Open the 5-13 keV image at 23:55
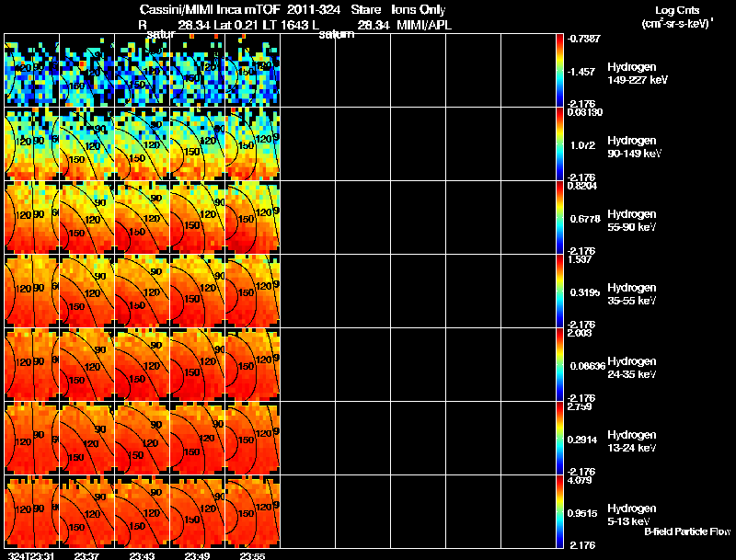The height and width of the screenshot is (560, 736). (x=252, y=512)
